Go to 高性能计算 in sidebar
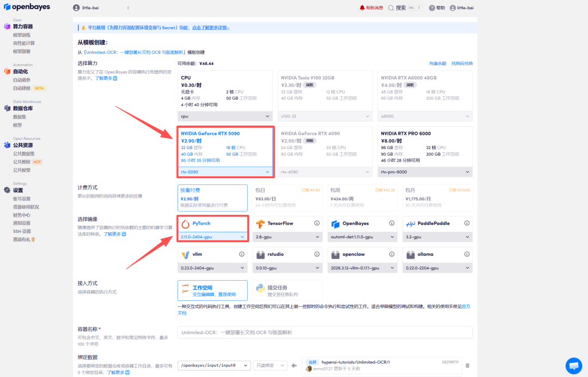 tap(23, 43)
